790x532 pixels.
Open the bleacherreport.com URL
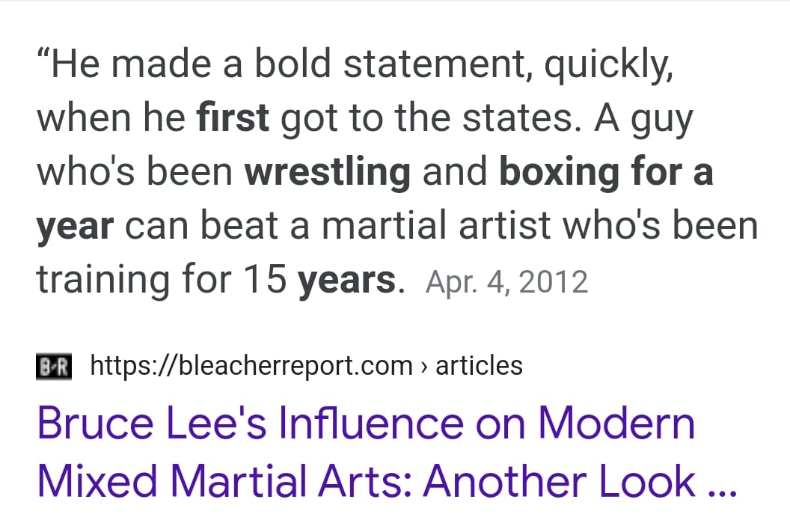click(x=251, y=366)
